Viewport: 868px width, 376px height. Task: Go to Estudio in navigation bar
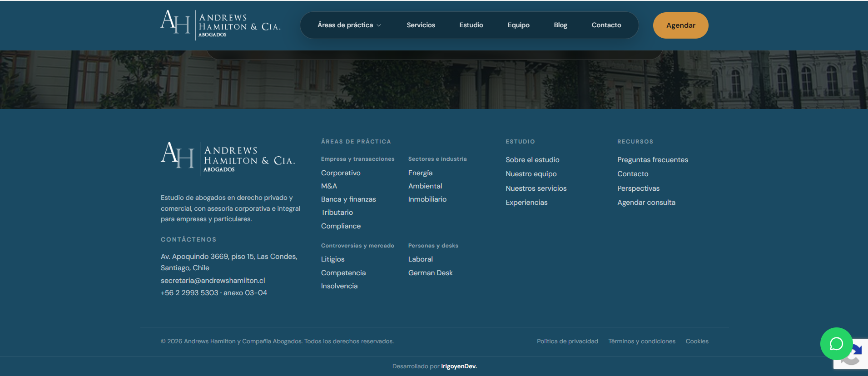pyautogui.click(x=471, y=25)
